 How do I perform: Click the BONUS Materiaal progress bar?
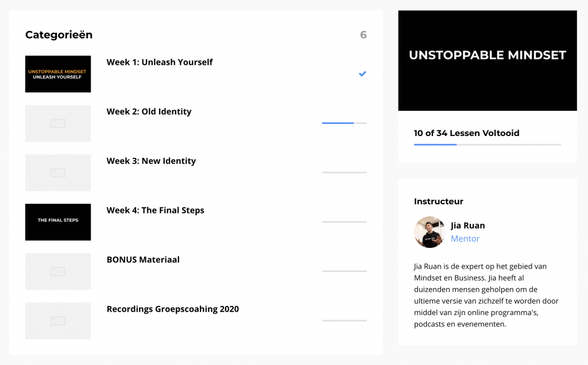345,271
